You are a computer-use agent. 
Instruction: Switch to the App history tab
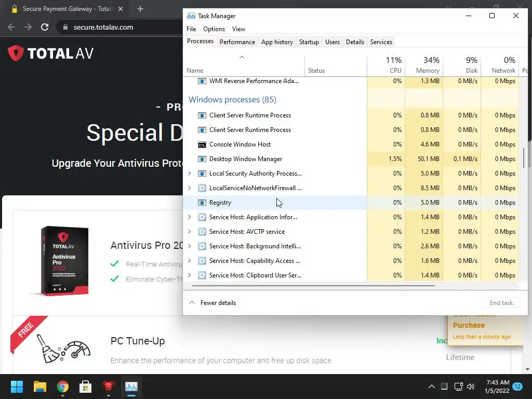tap(277, 42)
